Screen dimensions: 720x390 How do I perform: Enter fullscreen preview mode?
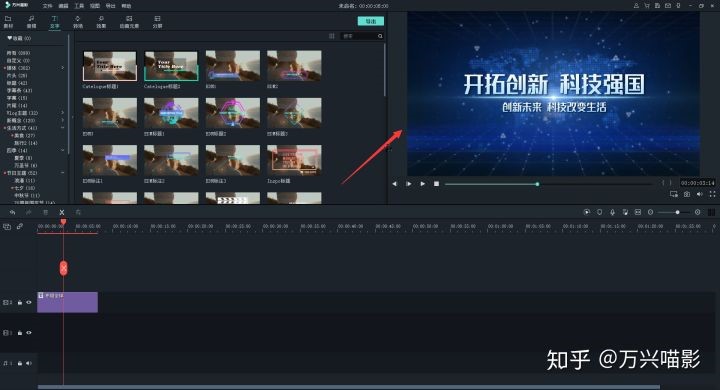click(x=712, y=194)
